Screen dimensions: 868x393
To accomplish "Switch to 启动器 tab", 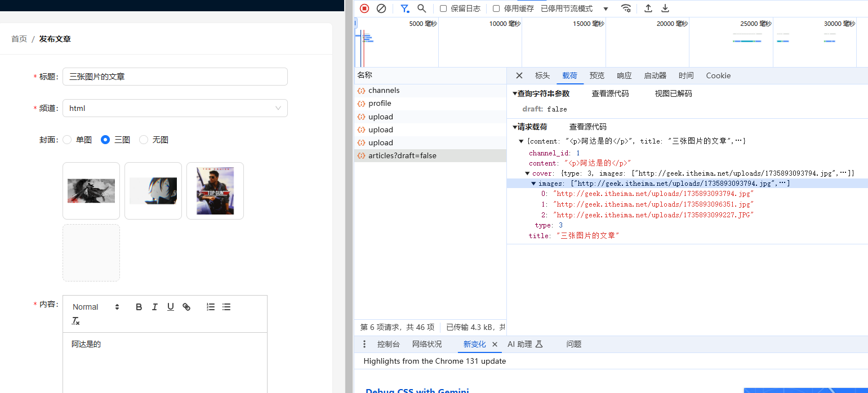I will (x=655, y=75).
